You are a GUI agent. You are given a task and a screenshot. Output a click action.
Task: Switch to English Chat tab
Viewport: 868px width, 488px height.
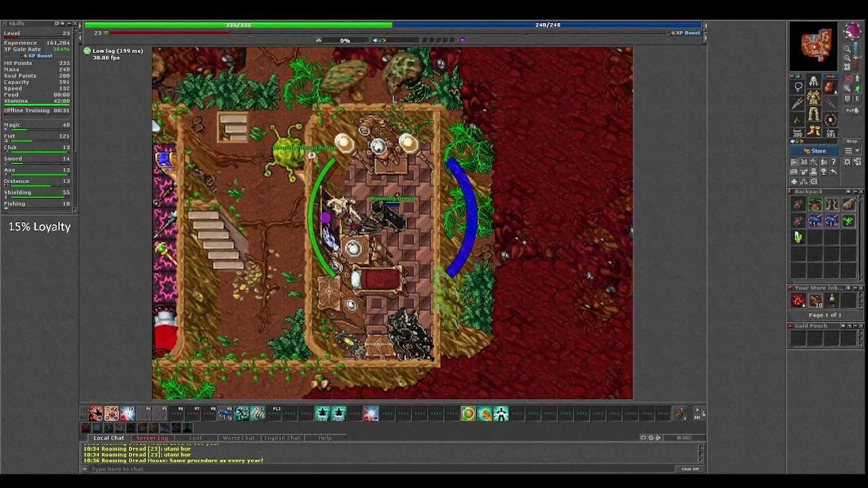pyautogui.click(x=282, y=438)
